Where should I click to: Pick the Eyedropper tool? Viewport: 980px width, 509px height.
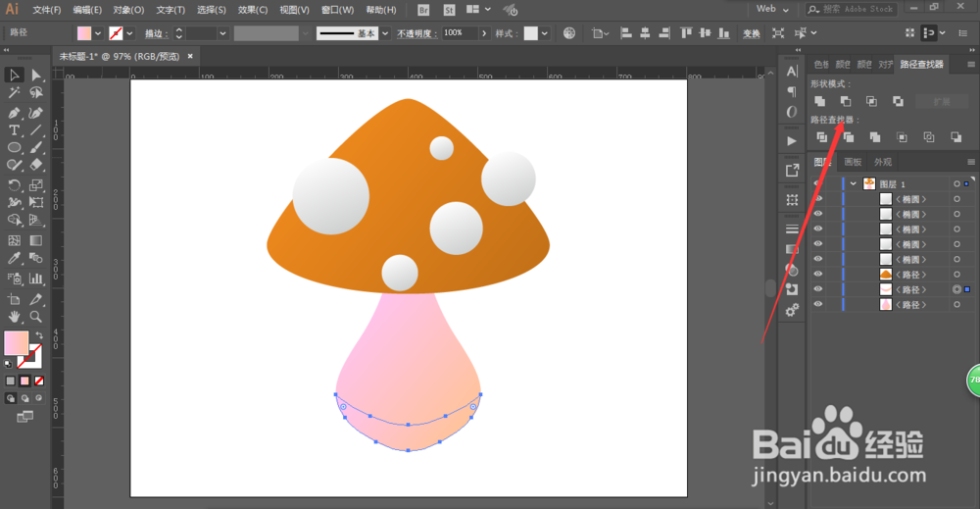point(14,258)
